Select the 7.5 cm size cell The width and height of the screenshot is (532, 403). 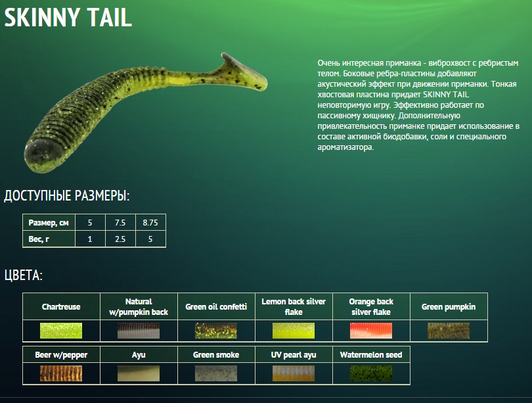(120, 223)
